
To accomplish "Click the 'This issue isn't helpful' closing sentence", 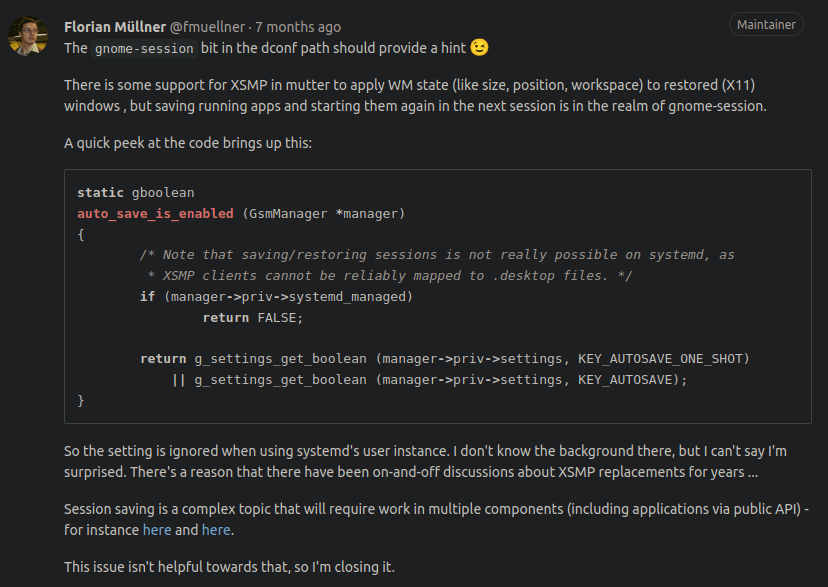I will (x=229, y=567).
